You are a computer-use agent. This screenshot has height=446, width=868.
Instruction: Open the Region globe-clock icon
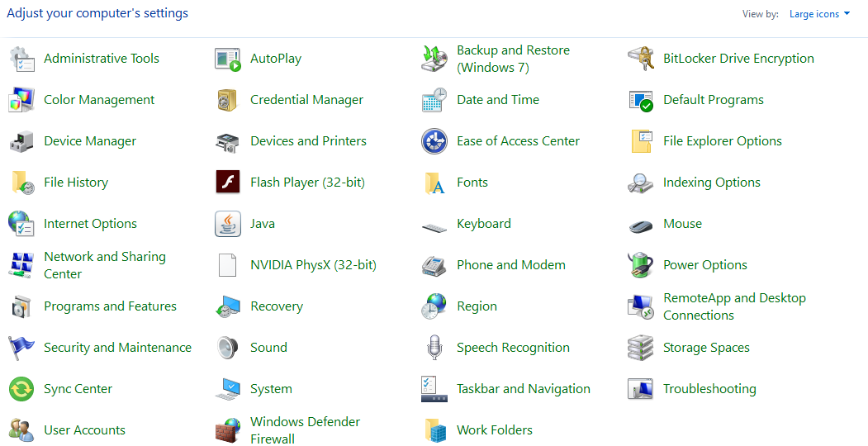click(434, 306)
